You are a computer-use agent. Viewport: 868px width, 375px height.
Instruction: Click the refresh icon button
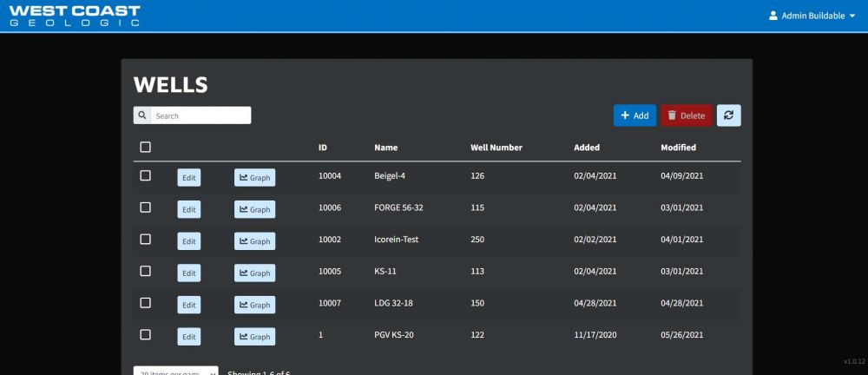[x=728, y=115]
